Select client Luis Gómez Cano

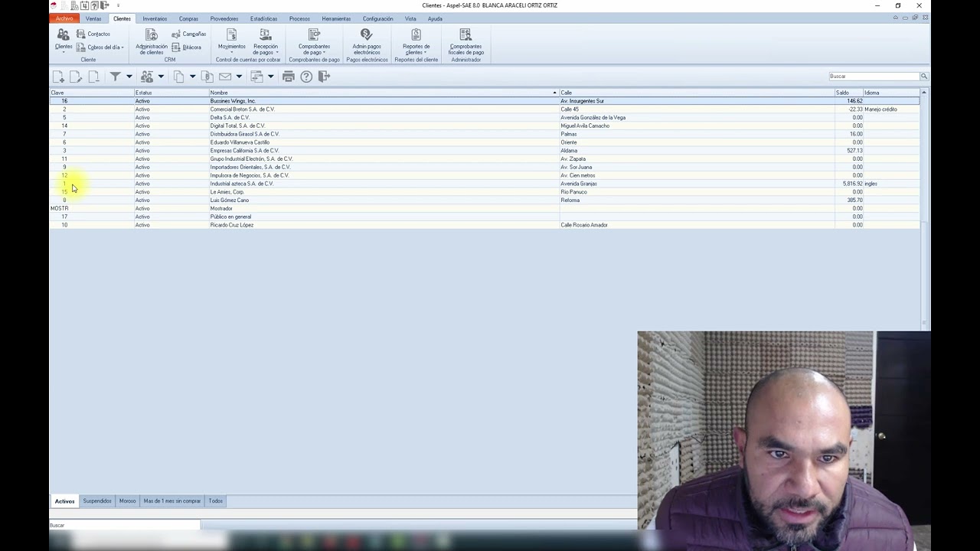(485, 201)
